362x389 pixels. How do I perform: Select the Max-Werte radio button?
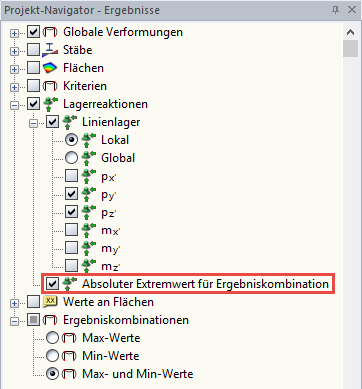52,338
